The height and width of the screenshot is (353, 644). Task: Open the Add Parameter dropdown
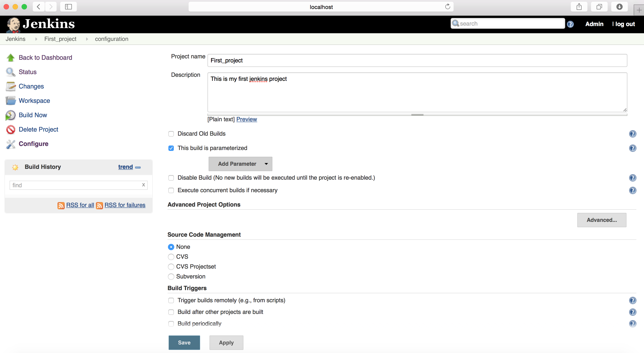tap(240, 164)
